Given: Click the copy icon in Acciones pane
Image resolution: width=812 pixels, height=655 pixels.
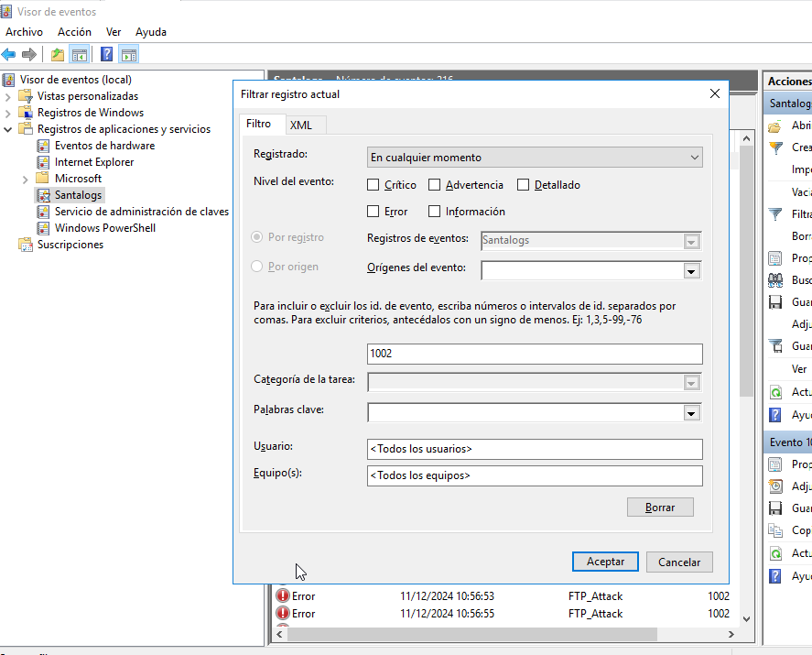Looking at the screenshot, I should coord(775,530).
